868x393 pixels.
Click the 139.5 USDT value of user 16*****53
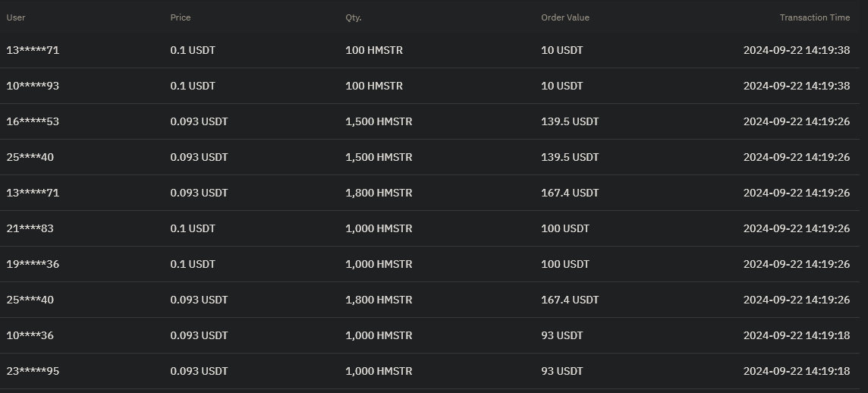(x=570, y=121)
